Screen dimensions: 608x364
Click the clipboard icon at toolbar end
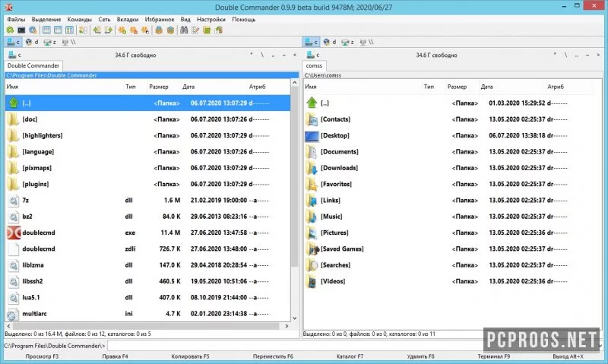[219, 30]
